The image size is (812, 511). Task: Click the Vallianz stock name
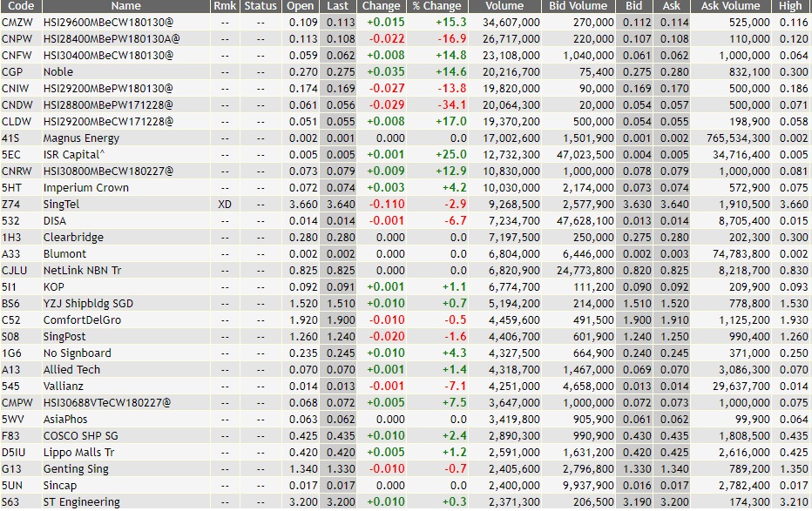coord(64,387)
